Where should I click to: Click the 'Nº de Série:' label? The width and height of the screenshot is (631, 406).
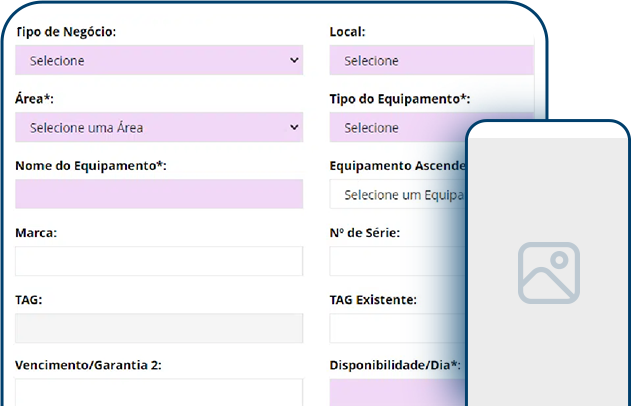[x=365, y=233]
